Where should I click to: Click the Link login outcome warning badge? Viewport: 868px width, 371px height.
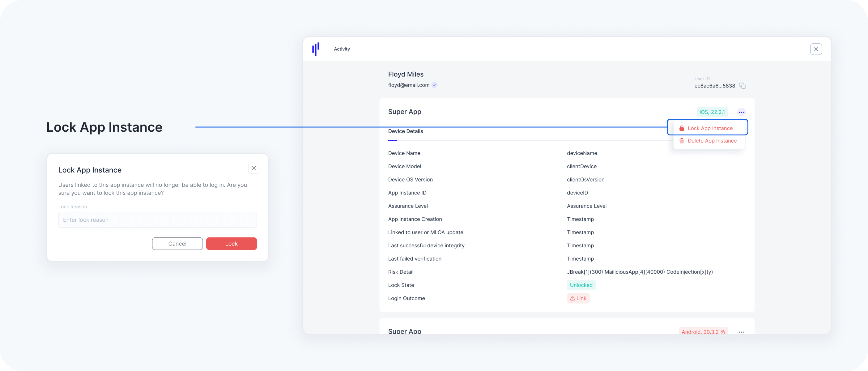(x=578, y=298)
